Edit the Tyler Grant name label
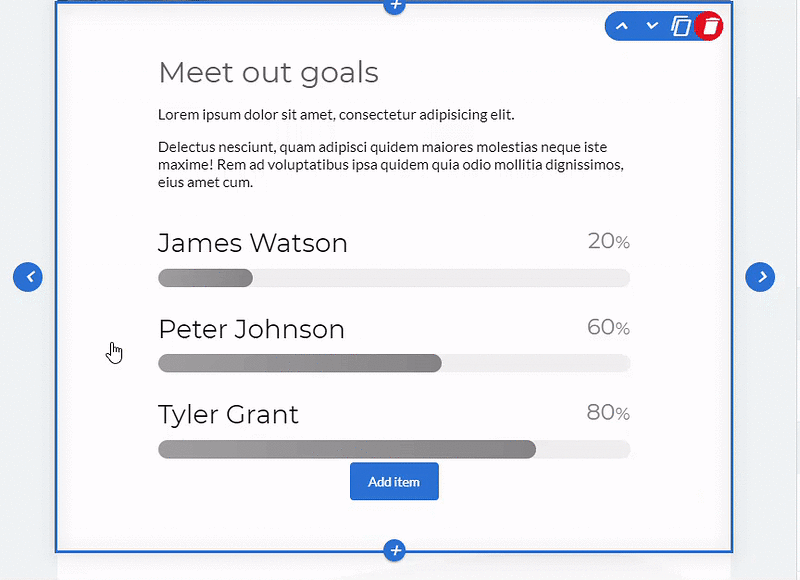Screen dimensions: 800x580 point(228,414)
